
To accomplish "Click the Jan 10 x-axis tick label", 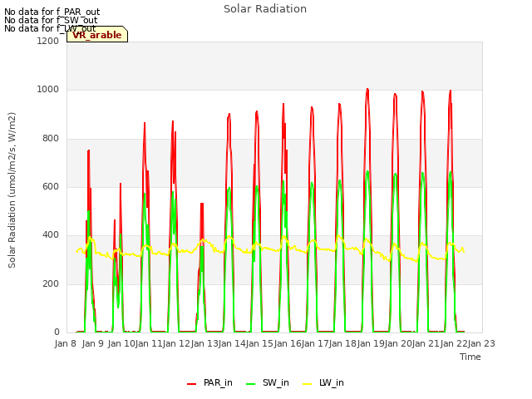I will [121, 343].
